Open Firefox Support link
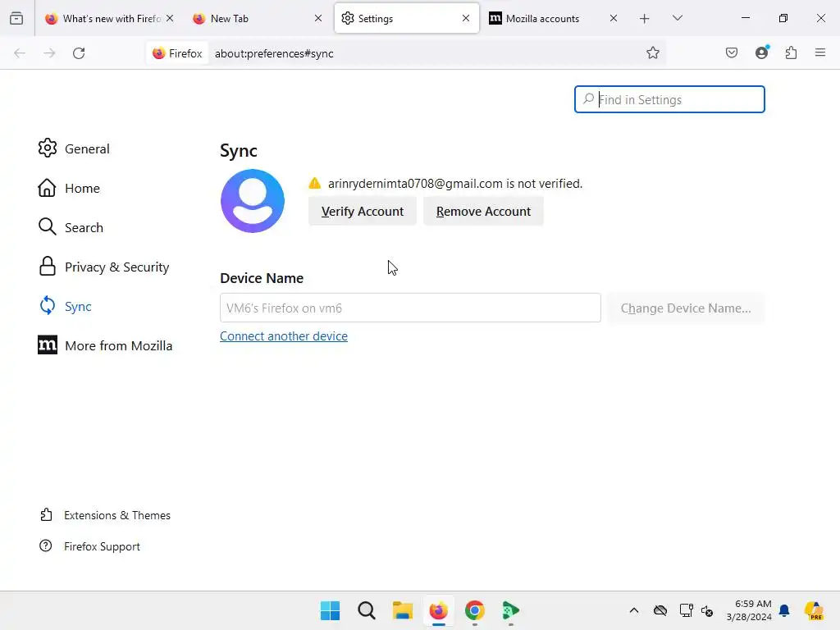This screenshot has height=630, width=840. (x=89, y=546)
